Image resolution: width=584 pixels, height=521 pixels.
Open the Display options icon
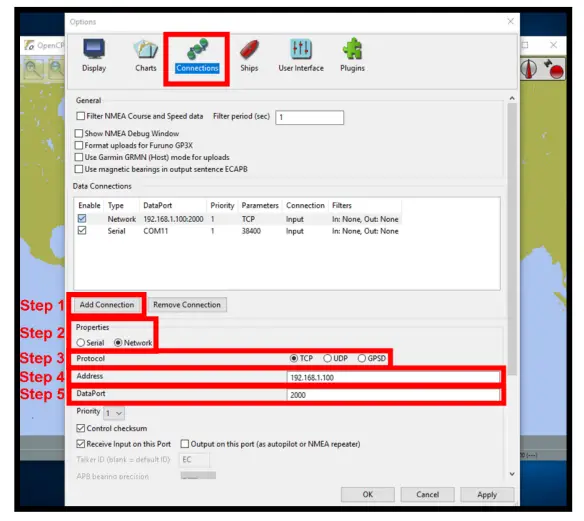click(x=94, y=55)
